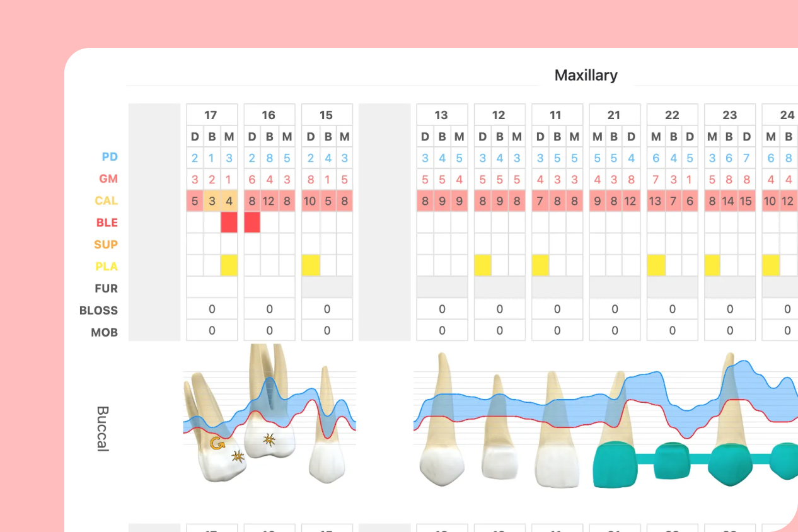Toggle bleeding on tooth 16 distal site
Image resolution: width=798 pixels, height=532 pixels.
point(252,223)
